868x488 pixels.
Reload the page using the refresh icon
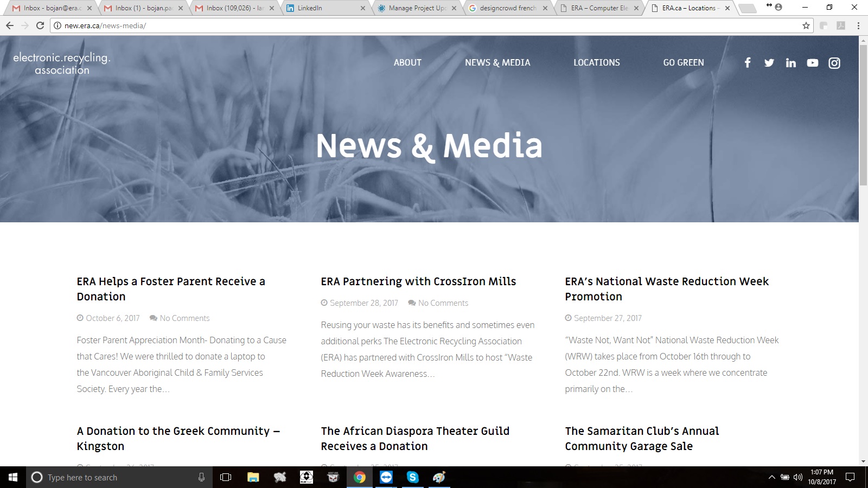tap(40, 25)
